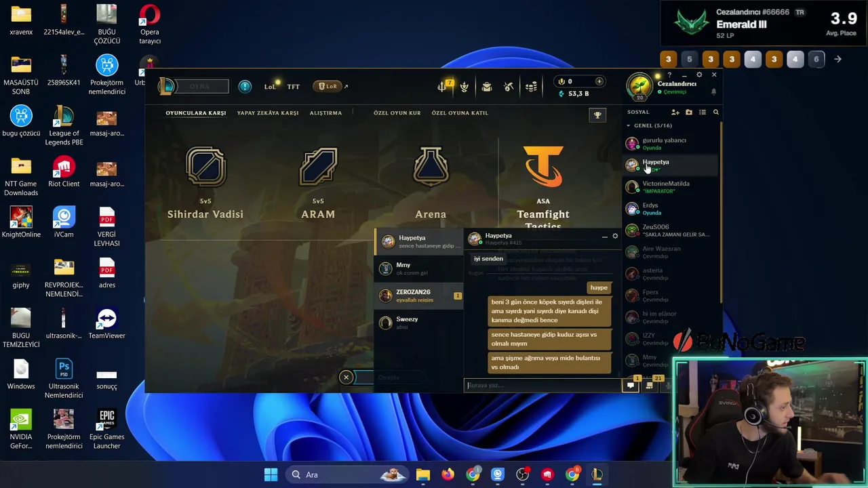The height and width of the screenshot is (488, 868).
Task: Click the friends list scrollbar
Action: point(721,213)
